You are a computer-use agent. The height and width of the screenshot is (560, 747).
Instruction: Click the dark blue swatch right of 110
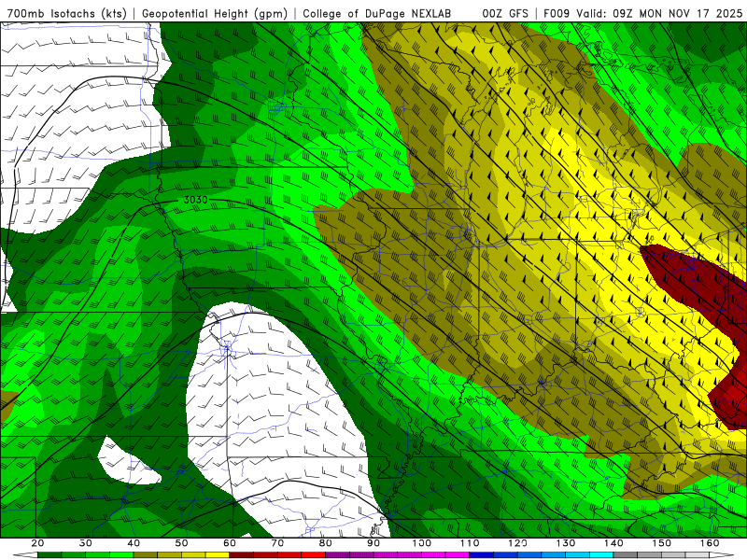click(482, 555)
